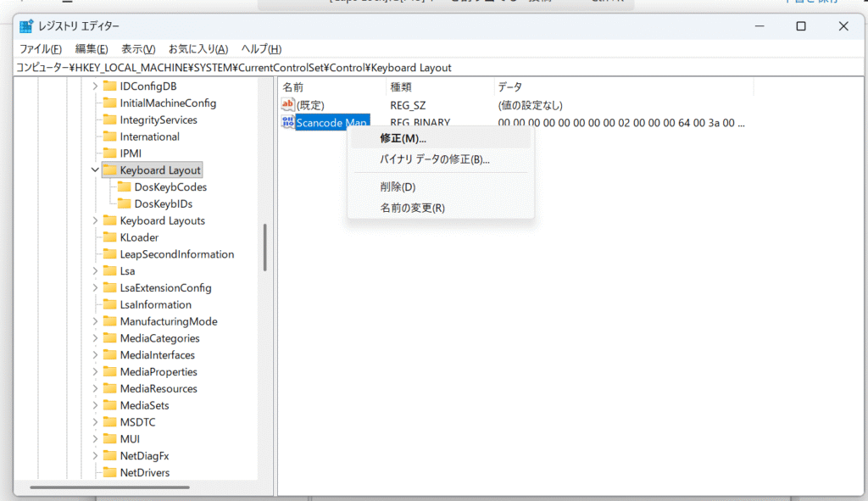
Task: Click the binary icon of Scancode Map value
Action: [x=287, y=123]
